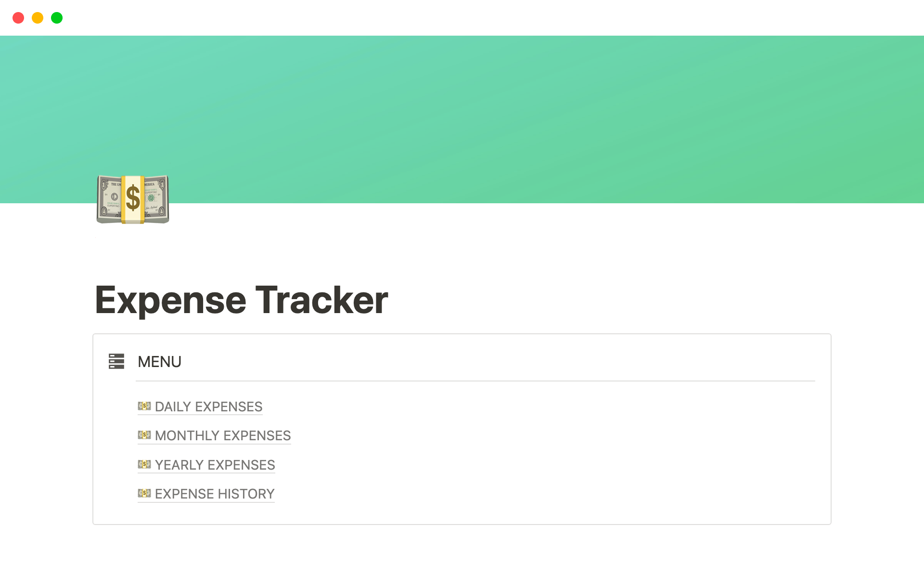
Task: Go to the YEARLY EXPENSES page
Action: pos(215,465)
